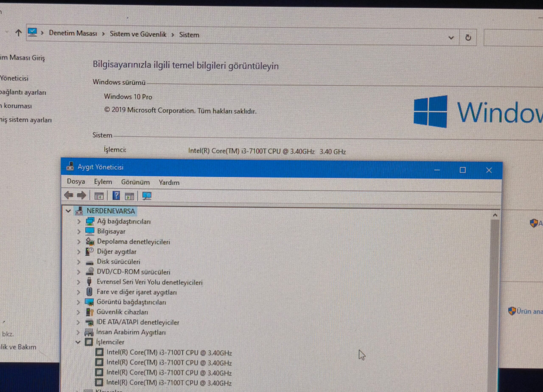Viewport: 543px width, 392px height.
Task: Open the Görünüm menu
Action: point(135,182)
